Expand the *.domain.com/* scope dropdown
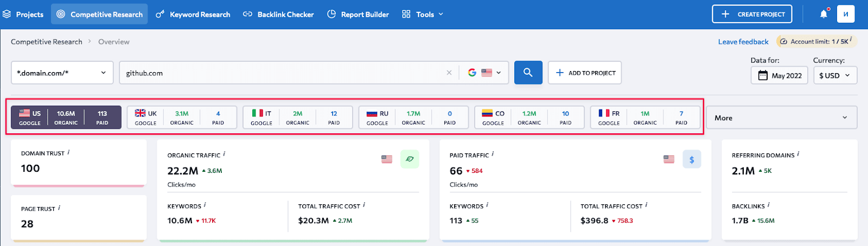 coord(62,73)
